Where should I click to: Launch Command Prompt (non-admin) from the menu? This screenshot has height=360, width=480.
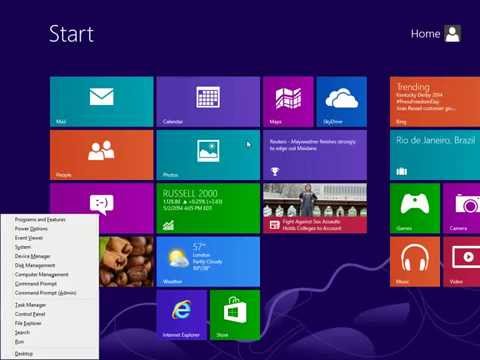50,284
